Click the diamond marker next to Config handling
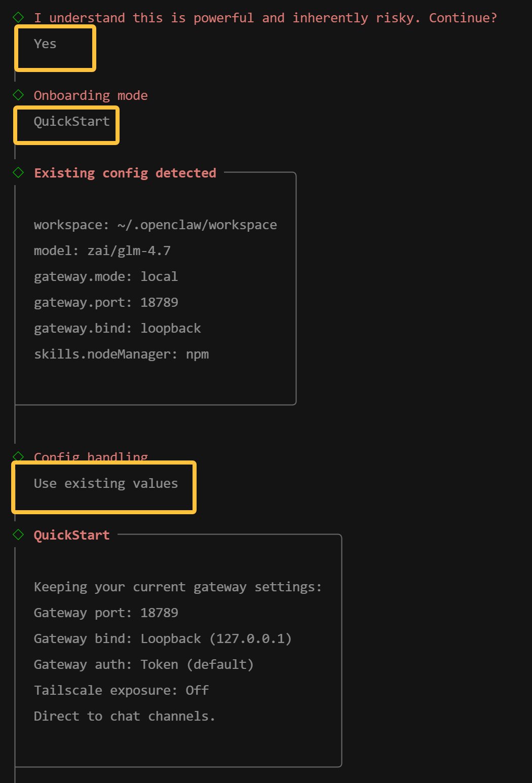This screenshot has height=783, width=532. tap(19, 455)
